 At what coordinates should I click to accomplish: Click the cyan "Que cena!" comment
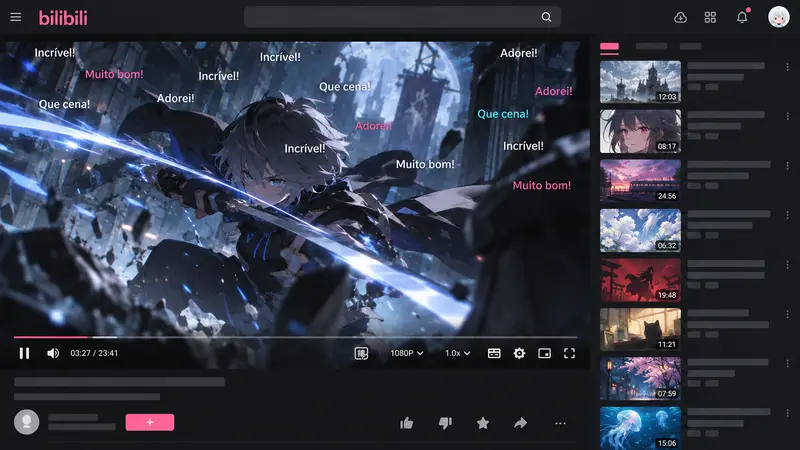(x=503, y=114)
